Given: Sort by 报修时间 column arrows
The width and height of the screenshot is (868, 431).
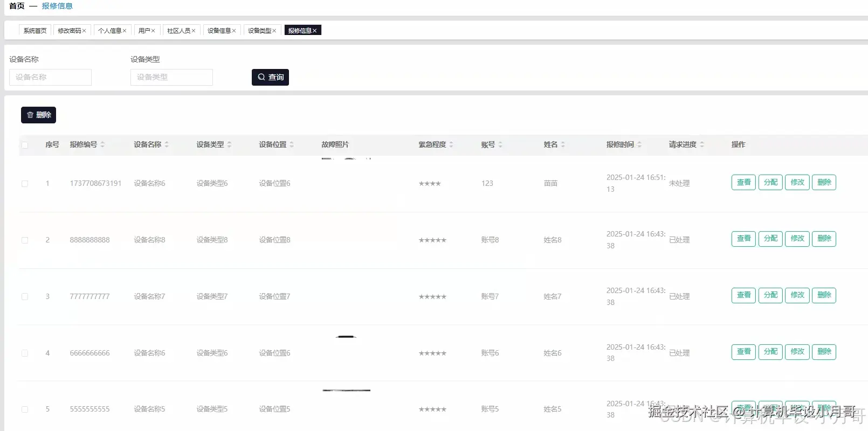Looking at the screenshot, I should point(639,144).
